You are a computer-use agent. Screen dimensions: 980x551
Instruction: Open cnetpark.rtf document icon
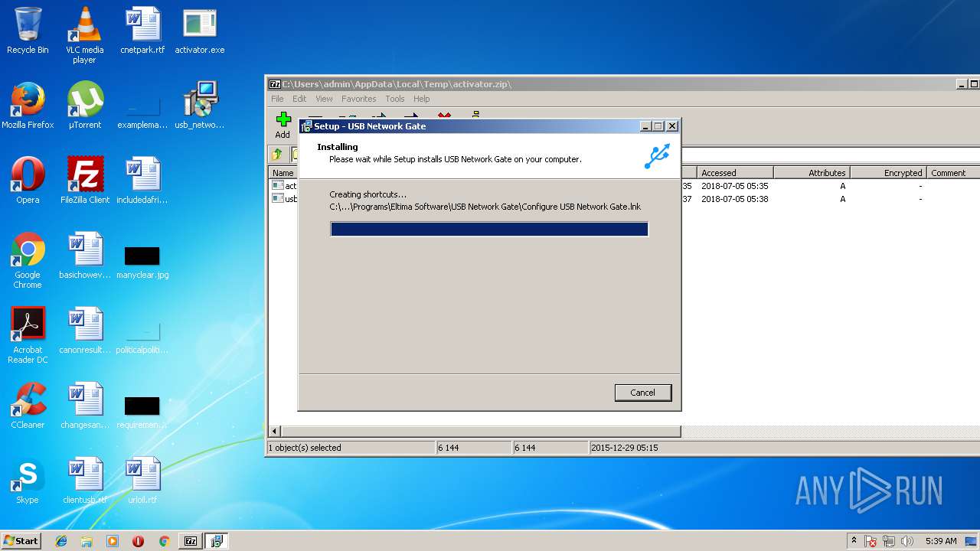[142, 31]
